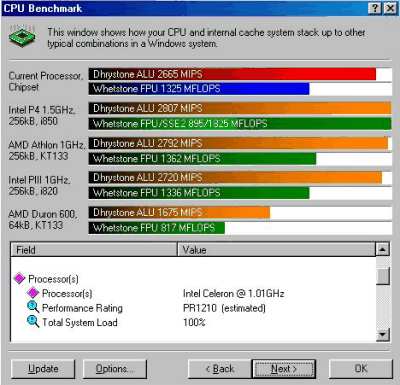Select the Performance Rating row
Viewport: 400px width, 385px height.
pos(193,308)
